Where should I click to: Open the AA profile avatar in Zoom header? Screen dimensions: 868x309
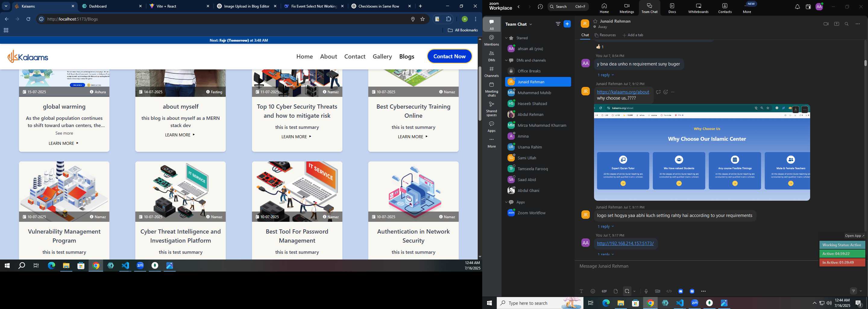pos(819,7)
